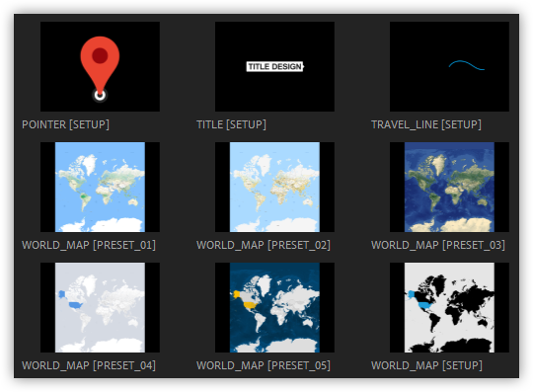This screenshot has height=392, width=533.
Task: Choose the WORLD_MAP [PRESET_01] map thumbnail
Action: coord(100,187)
